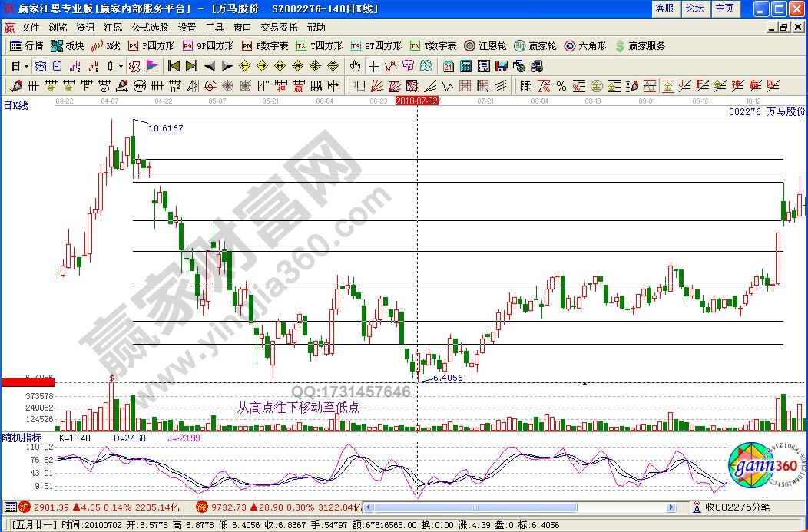
Task: Select the hand pan tool
Action: click(356, 66)
